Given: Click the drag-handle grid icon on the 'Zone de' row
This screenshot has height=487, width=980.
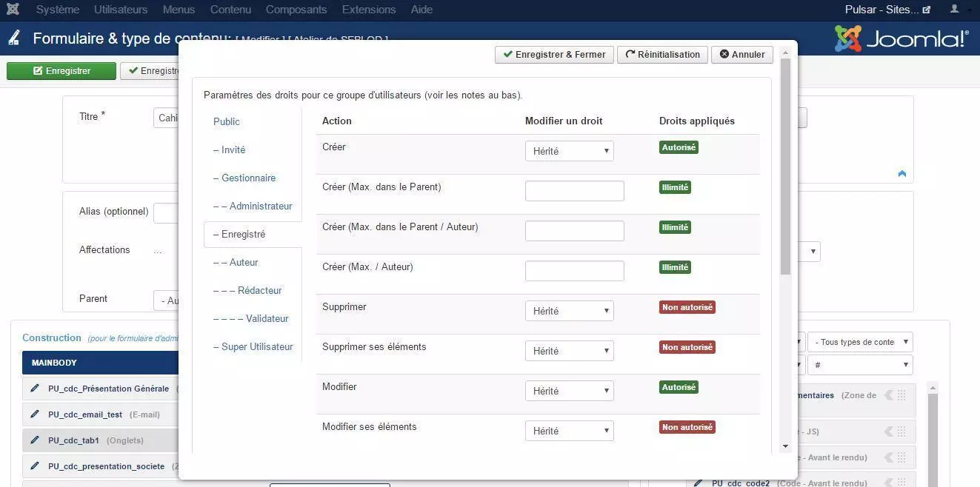Looking at the screenshot, I should pos(901,395).
